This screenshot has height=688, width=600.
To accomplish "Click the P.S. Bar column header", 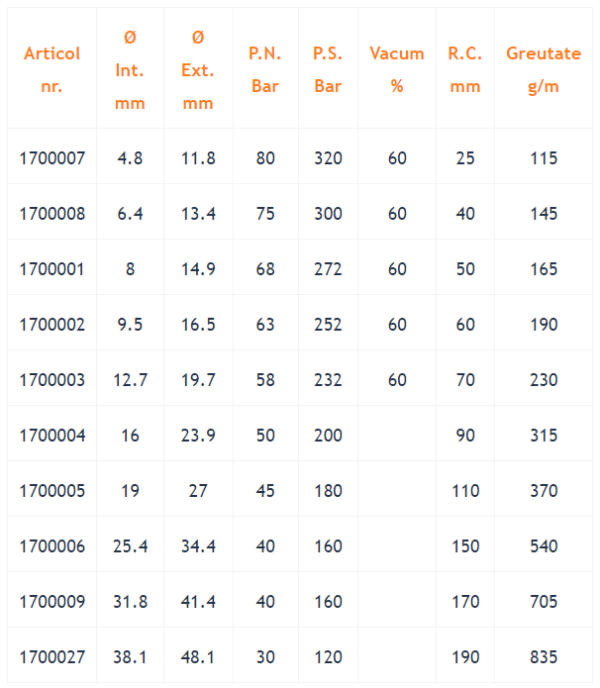I will click(x=328, y=70).
